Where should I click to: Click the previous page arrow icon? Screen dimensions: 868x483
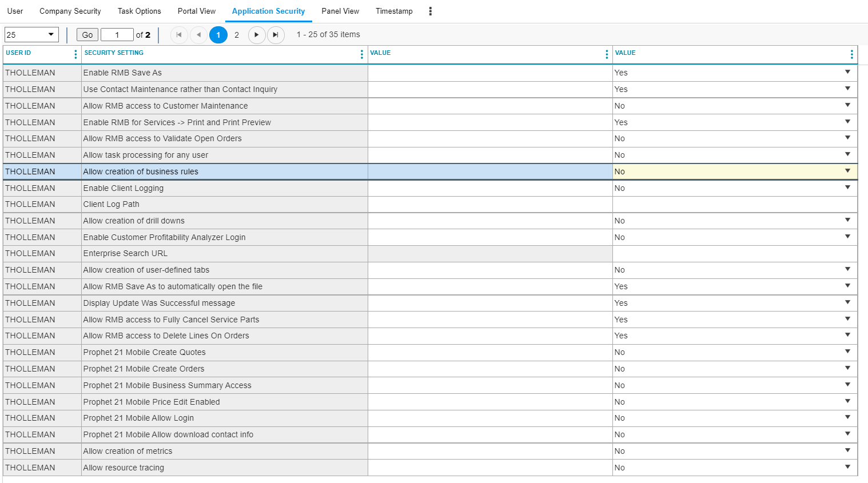point(198,35)
